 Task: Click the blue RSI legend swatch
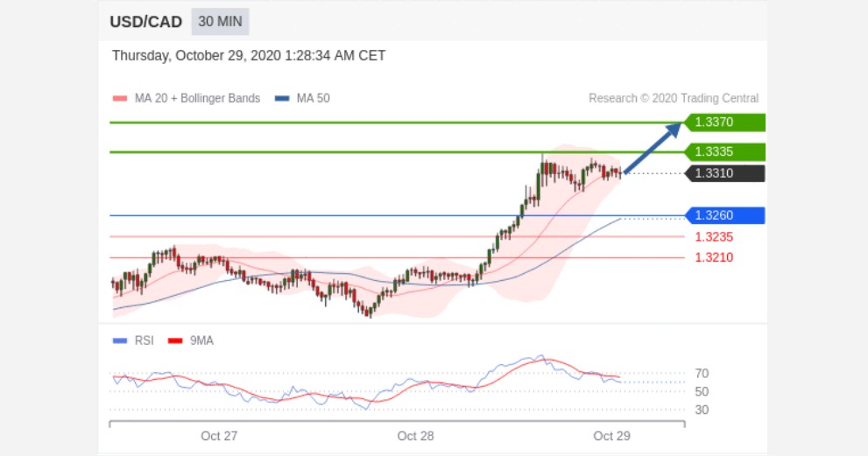[x=120, y=340]
